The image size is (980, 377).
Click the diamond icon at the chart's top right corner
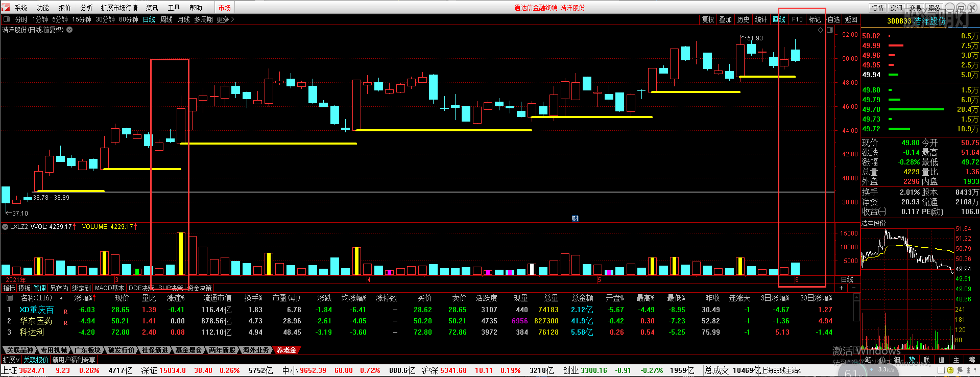[x=821, y=30]
